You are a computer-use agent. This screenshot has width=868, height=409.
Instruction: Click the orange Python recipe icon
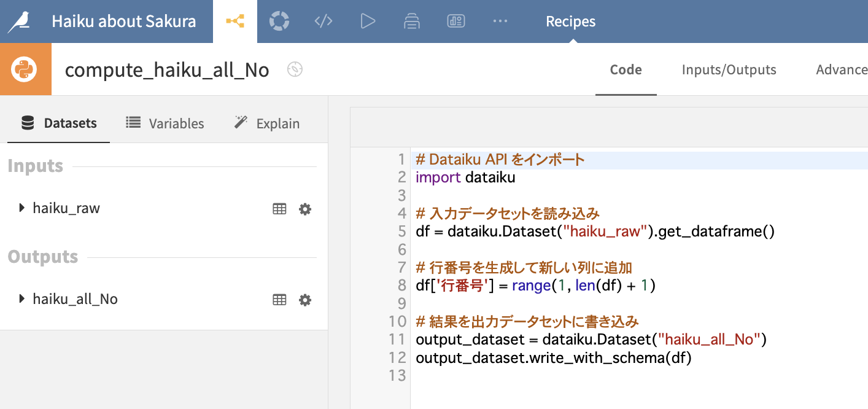25,69
